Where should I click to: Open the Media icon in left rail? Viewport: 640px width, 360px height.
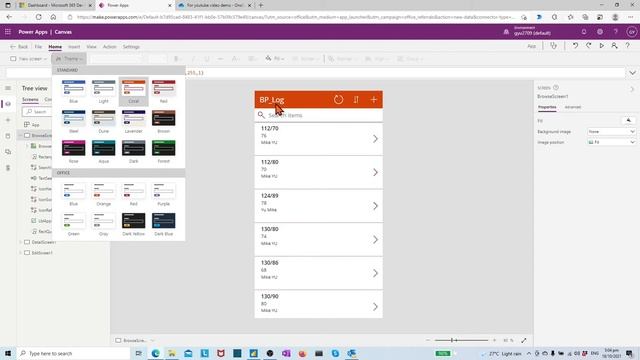tap(8, 152)
